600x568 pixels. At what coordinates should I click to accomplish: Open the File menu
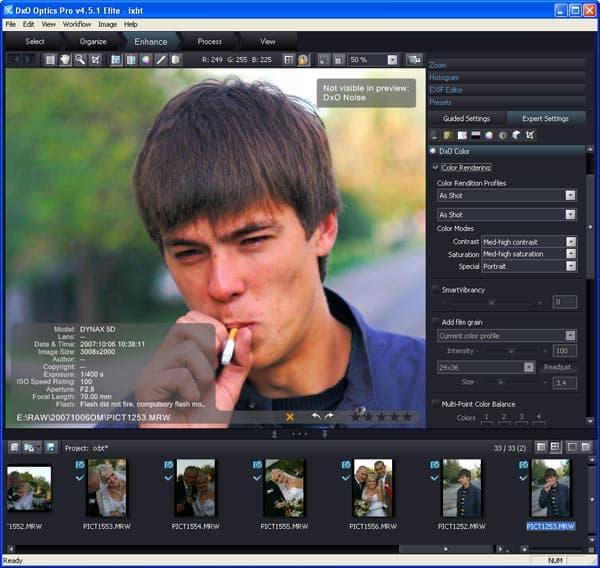[x=10, y=24]
